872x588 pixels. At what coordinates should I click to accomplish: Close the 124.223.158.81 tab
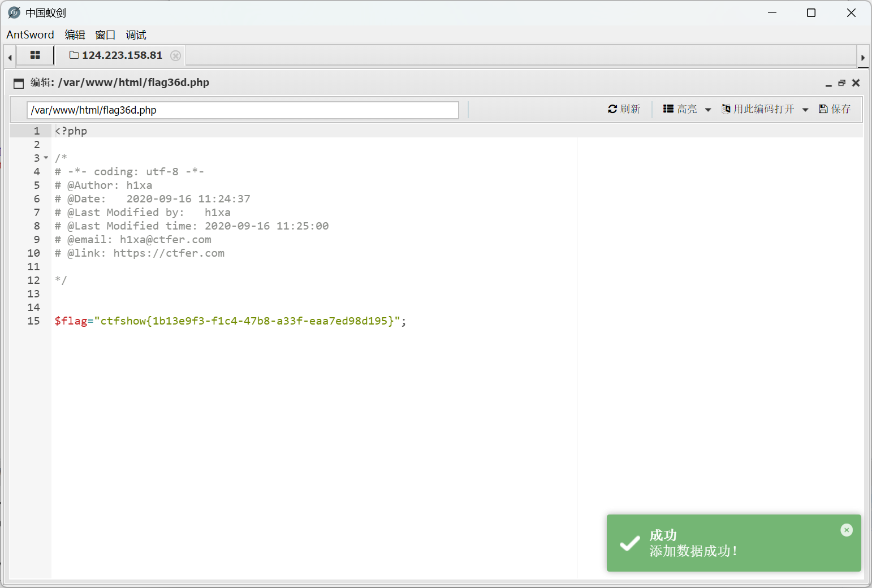pyautogui.click(x=176, y=55)
